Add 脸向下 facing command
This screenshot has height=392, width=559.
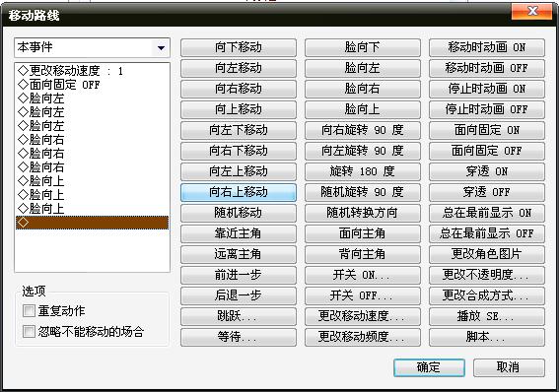click(363, 47)
